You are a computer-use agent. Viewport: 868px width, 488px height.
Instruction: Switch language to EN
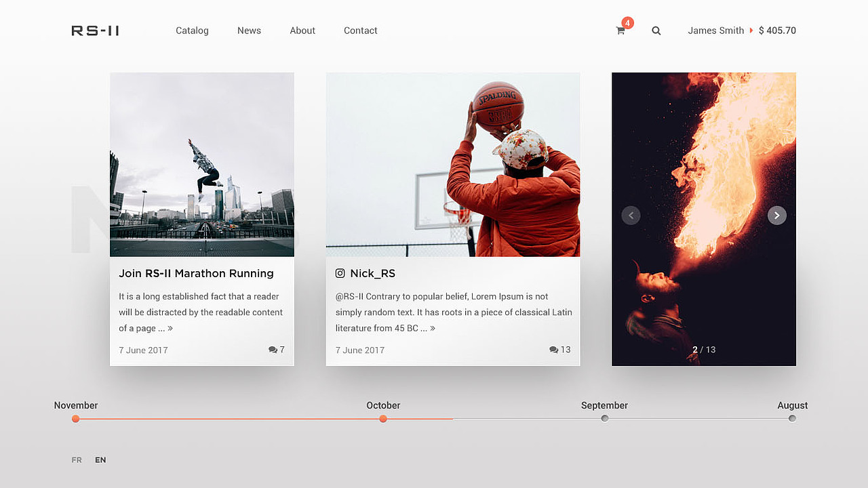[100, 460]
